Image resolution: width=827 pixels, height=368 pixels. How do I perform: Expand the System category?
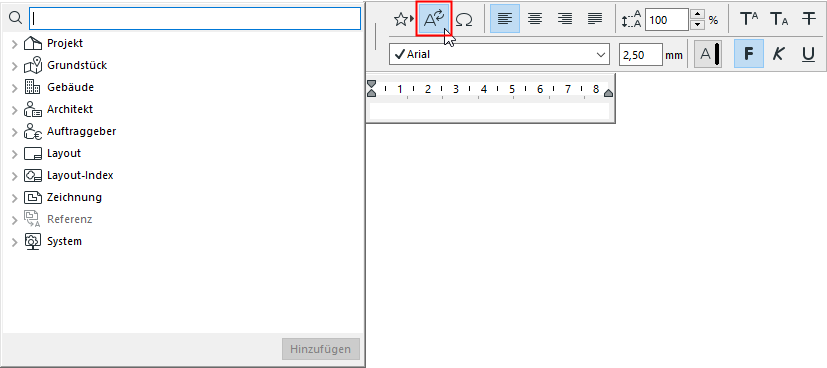coord(14,242)
